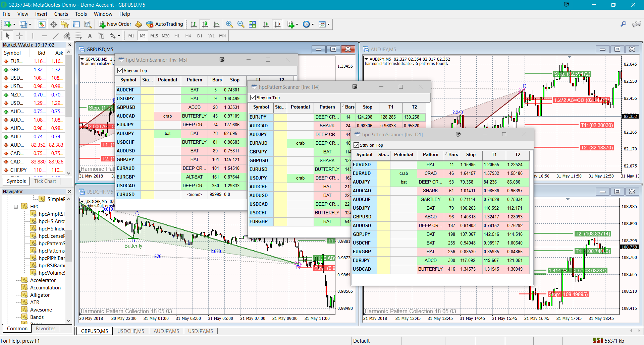Screen dimensions: 644x345
Task: Switch to Navigator Favorites tab
Action: 46,328
